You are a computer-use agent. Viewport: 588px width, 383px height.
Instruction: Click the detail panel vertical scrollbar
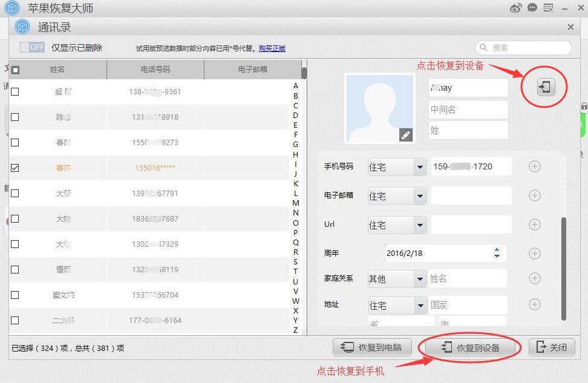(564, 268)
